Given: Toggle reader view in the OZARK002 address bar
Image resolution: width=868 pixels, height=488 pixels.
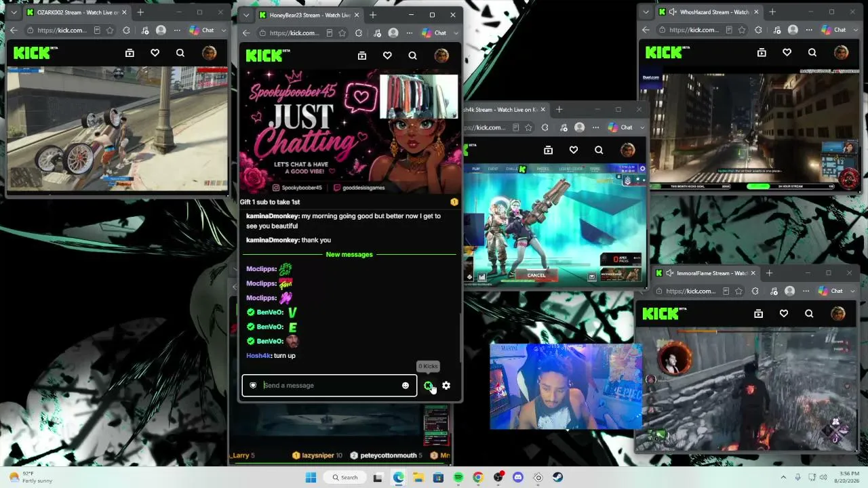Looking at the screenshot, I should (97, 30).
